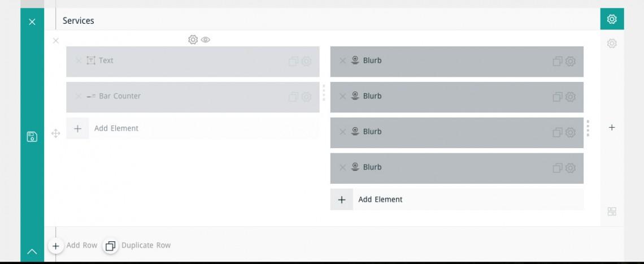Click the Add Row button
The image size is (644, 264).
pyautogui.click(x=73, y=245)
